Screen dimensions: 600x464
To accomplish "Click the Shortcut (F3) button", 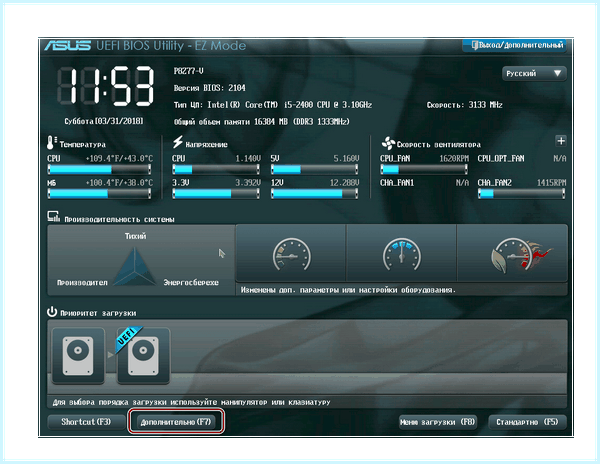I will [x=86, y=422].
